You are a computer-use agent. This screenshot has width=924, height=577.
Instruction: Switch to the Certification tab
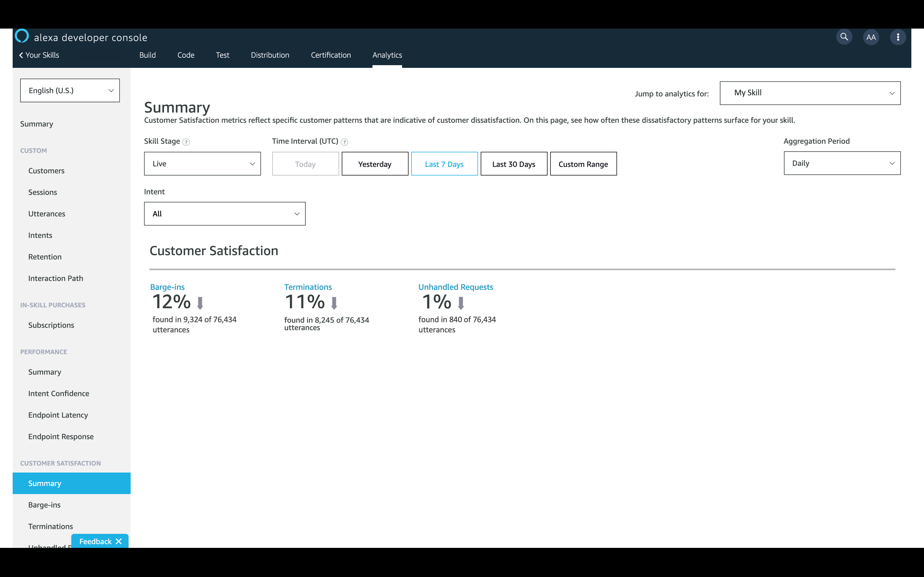coord(331,55)
